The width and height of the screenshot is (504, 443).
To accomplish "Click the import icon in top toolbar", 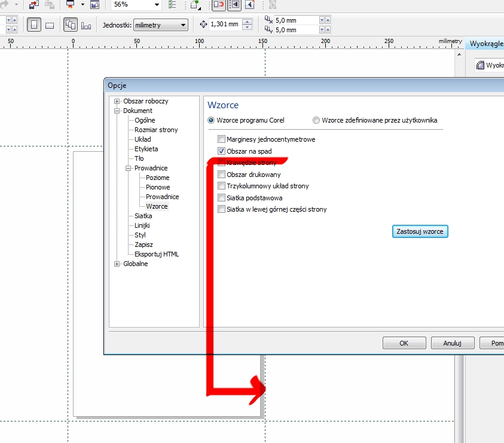I will (x=34, y=5).
